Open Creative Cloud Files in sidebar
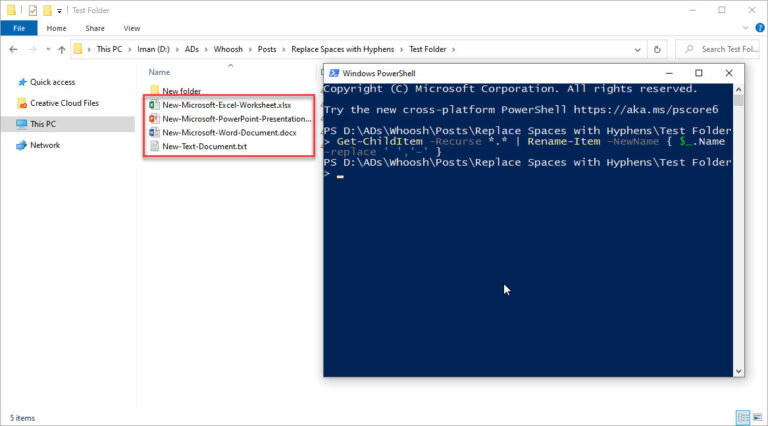The image size is (768, 426). (64, 103)
